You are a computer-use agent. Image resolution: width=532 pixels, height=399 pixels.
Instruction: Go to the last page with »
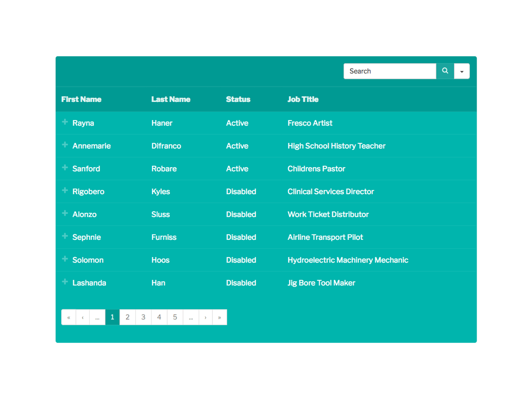[219, 317]
